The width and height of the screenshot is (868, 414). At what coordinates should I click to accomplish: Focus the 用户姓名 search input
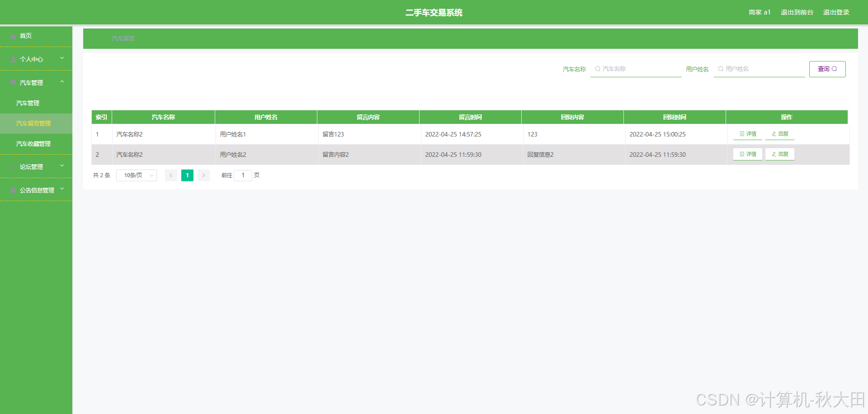point(759,69)
